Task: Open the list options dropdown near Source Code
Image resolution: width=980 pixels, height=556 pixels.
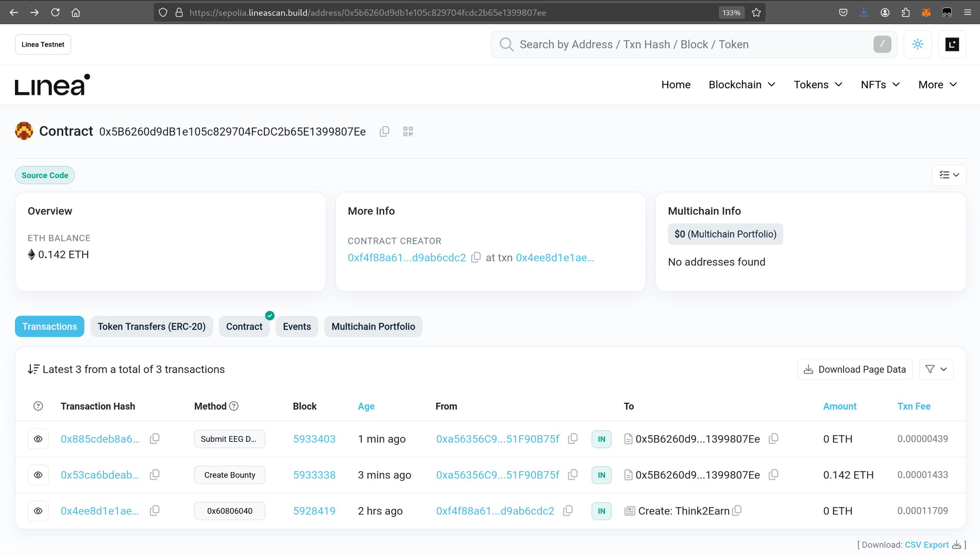Action: coord(949,175)
